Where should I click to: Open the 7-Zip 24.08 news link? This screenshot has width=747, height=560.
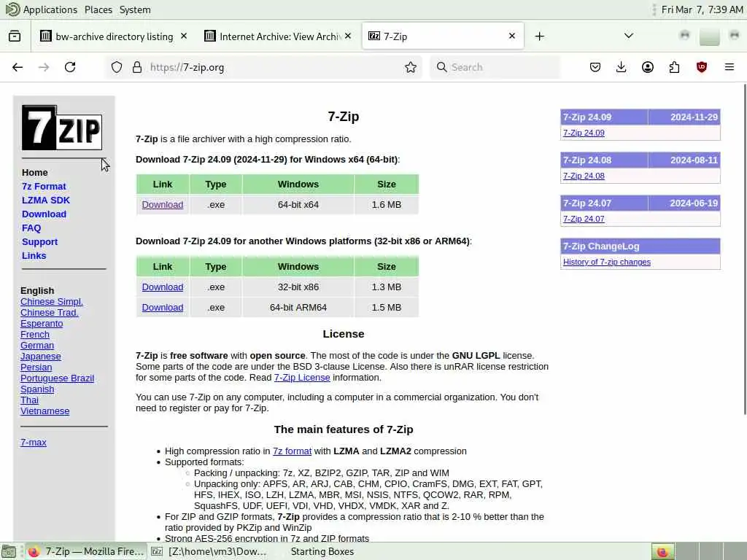[x=584, y=176]
